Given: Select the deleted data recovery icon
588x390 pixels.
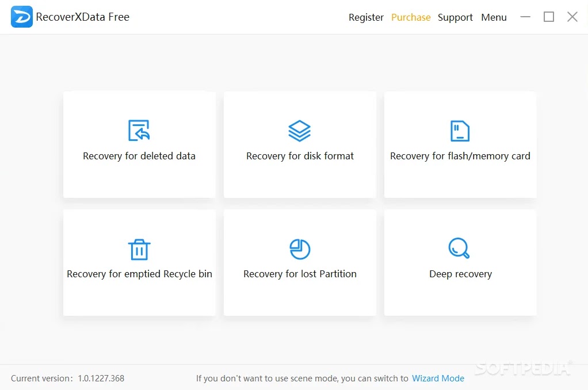Looking at the screenshot, I should coord(139,131).
